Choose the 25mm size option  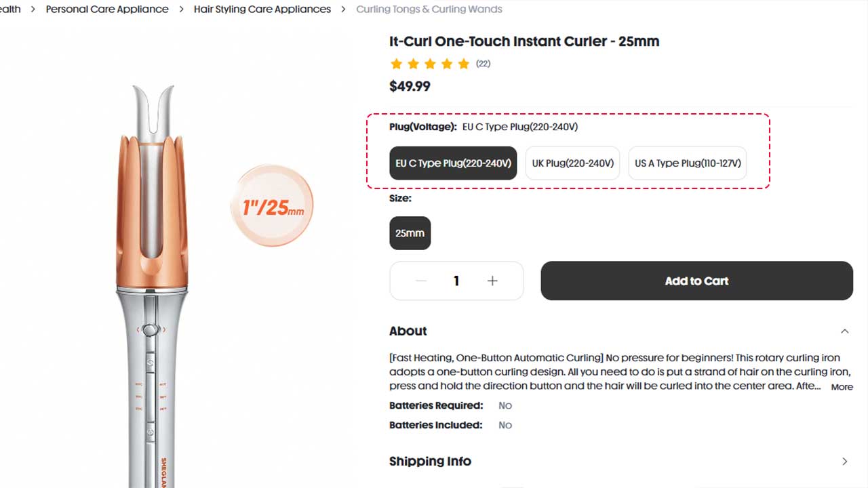tap(410, 233)
